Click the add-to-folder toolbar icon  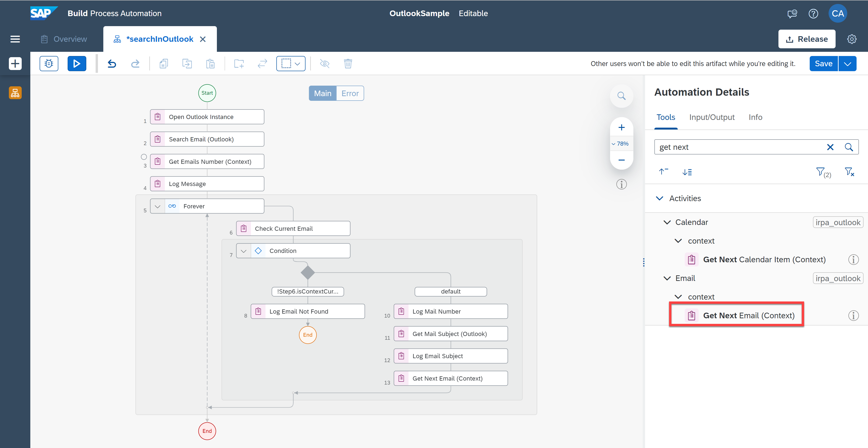(x=239, y=63)
